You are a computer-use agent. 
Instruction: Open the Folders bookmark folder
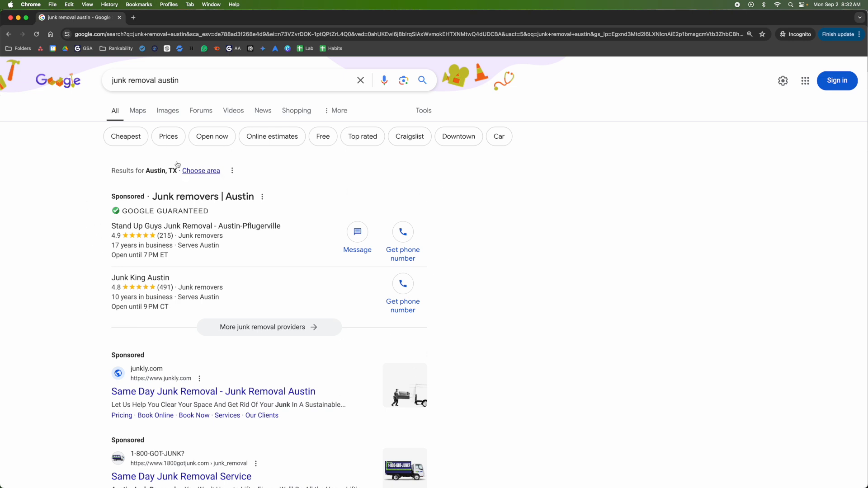tap(18, 48)
